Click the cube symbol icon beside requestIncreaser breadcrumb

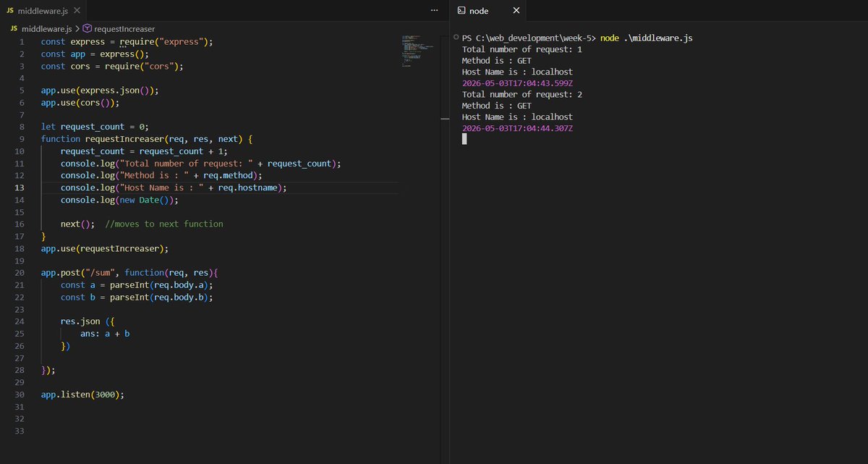pos(87,29)
